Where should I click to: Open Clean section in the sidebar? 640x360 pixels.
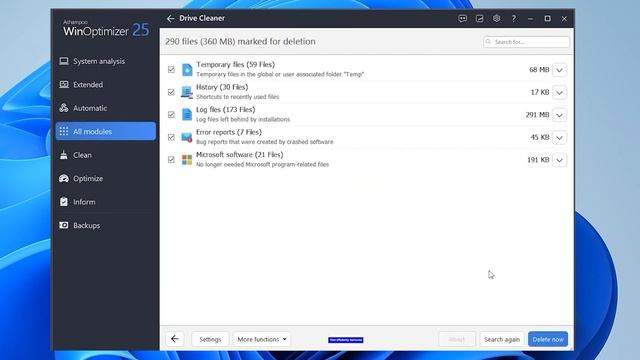click(106, 155)
